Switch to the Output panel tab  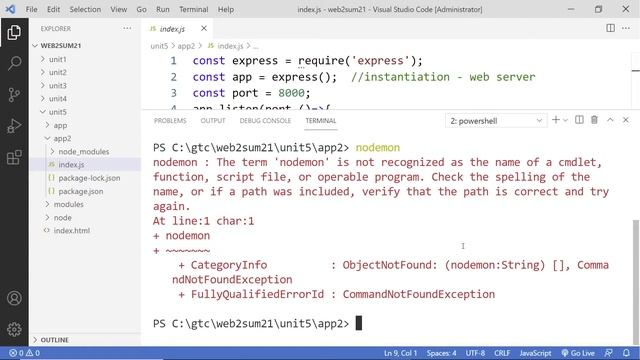(213, 121)
